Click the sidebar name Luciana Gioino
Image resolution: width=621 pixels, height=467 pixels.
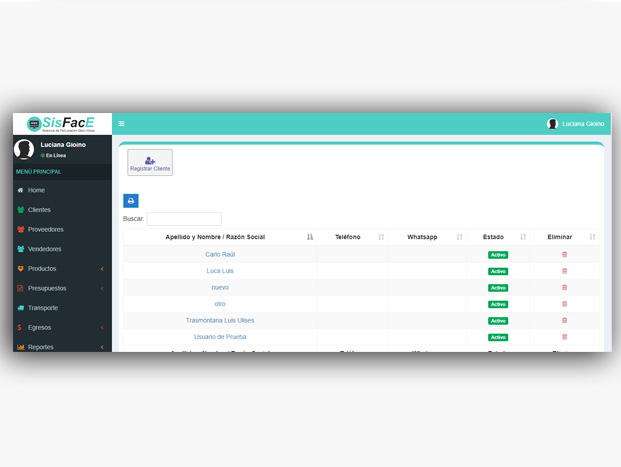coord(63,145)
